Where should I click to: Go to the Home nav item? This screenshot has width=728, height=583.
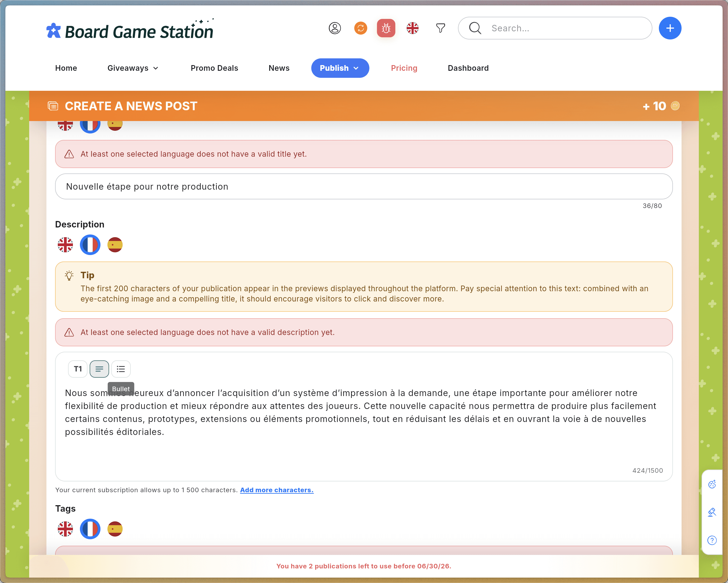pyautogui.click(x=66, y=68)
